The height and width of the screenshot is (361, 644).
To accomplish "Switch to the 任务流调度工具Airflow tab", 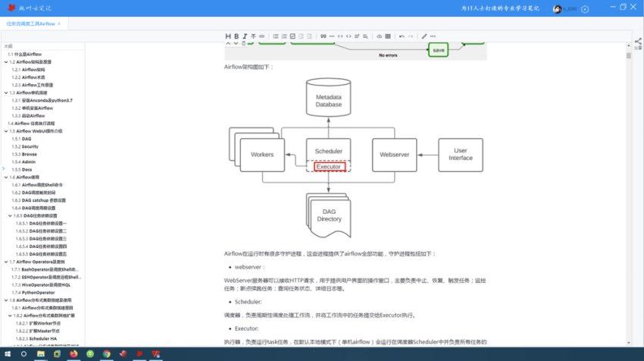I will (31, 24).
